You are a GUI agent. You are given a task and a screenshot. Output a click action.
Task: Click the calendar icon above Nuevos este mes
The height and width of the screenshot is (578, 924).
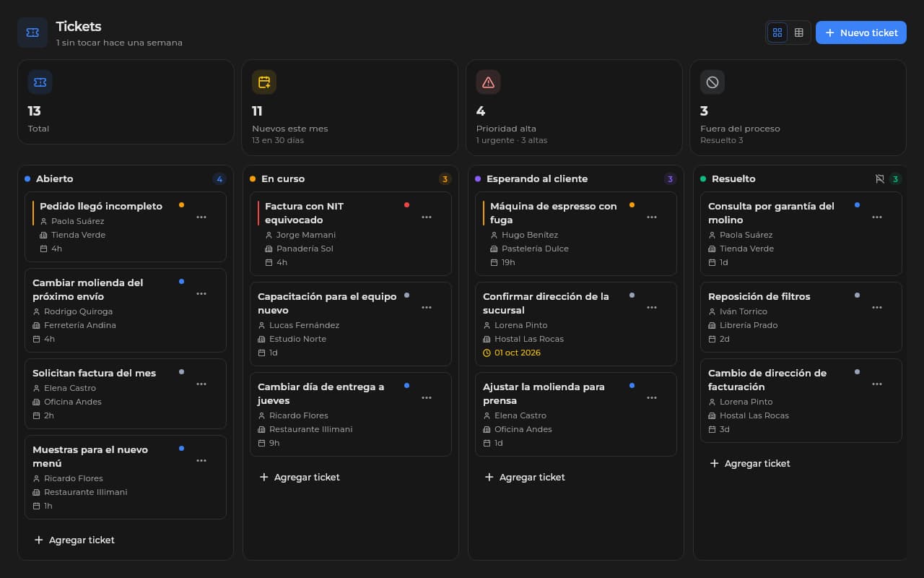point(264,82)
